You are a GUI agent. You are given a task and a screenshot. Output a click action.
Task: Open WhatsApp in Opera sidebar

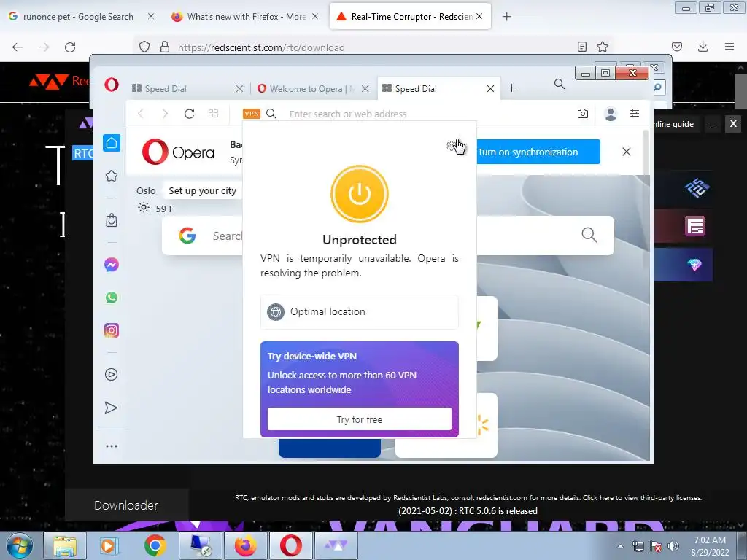pyautogui.click(x=112, y=297)
